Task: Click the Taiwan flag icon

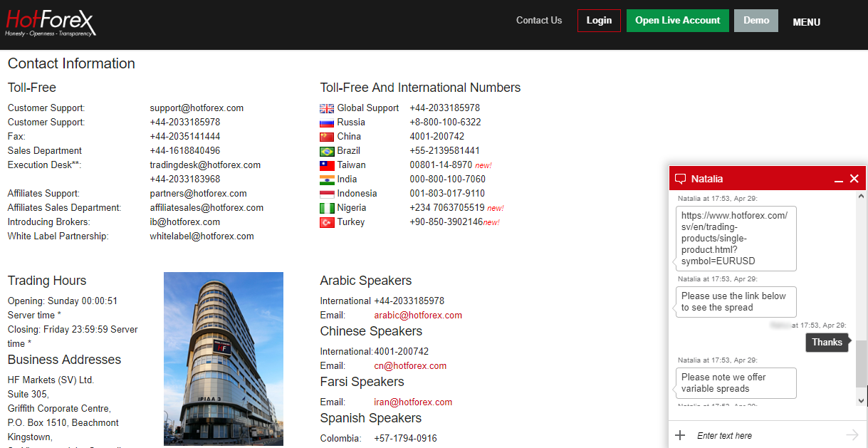Action: coord(327,165)
